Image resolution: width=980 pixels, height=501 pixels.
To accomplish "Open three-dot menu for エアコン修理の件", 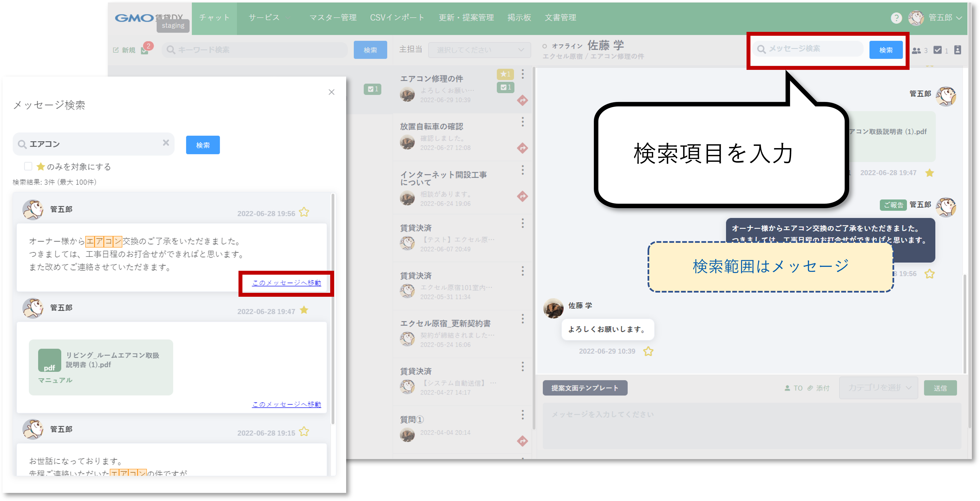I will click(x=523, y=74).
